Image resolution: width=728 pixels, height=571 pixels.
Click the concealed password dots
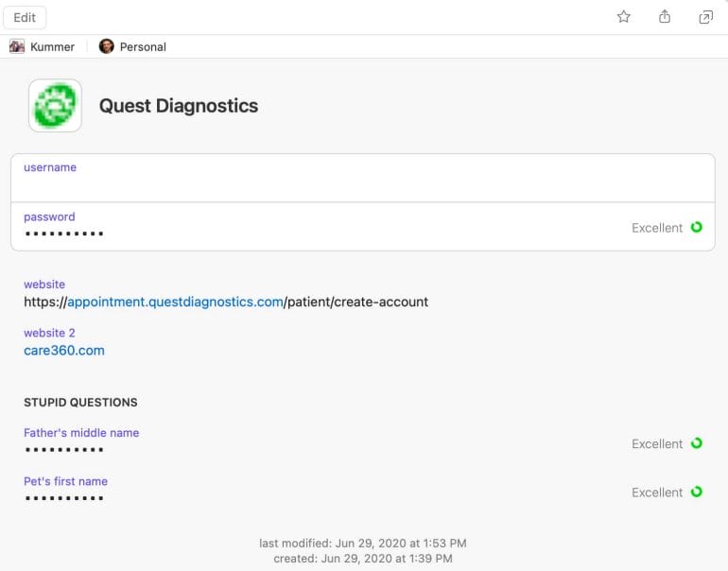click(64, 234)
